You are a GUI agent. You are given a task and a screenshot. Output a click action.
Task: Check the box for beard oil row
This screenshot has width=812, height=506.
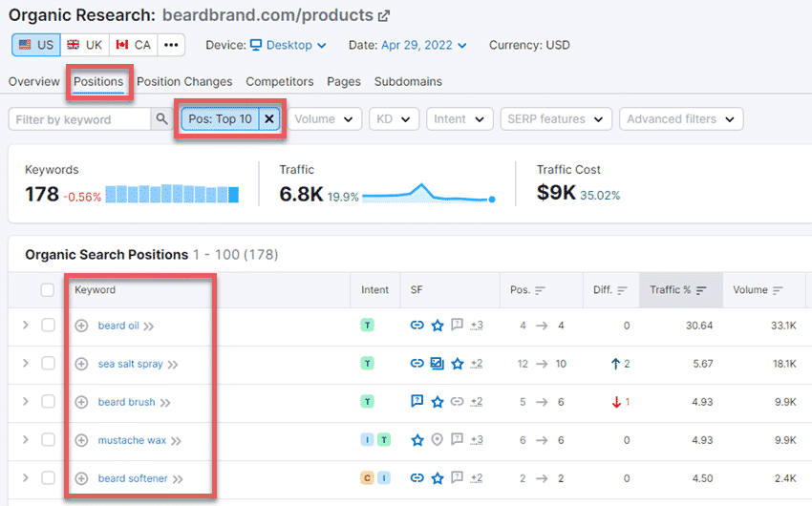48,326
